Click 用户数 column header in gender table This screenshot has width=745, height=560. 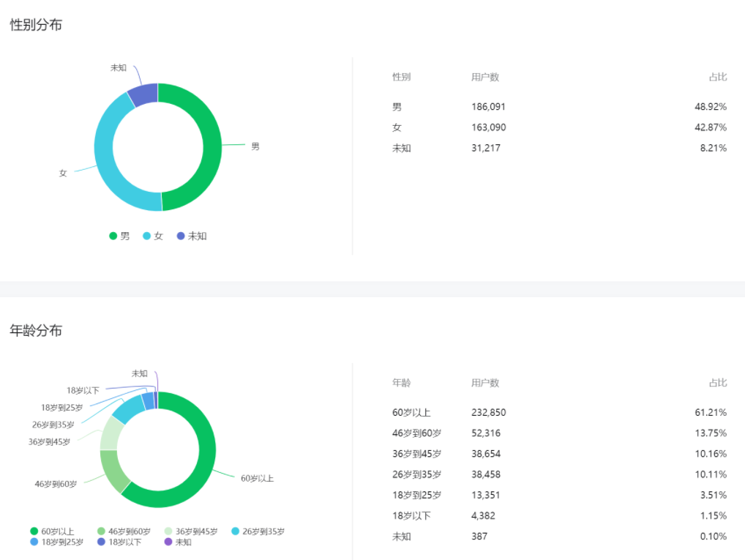tap(485, 77)
